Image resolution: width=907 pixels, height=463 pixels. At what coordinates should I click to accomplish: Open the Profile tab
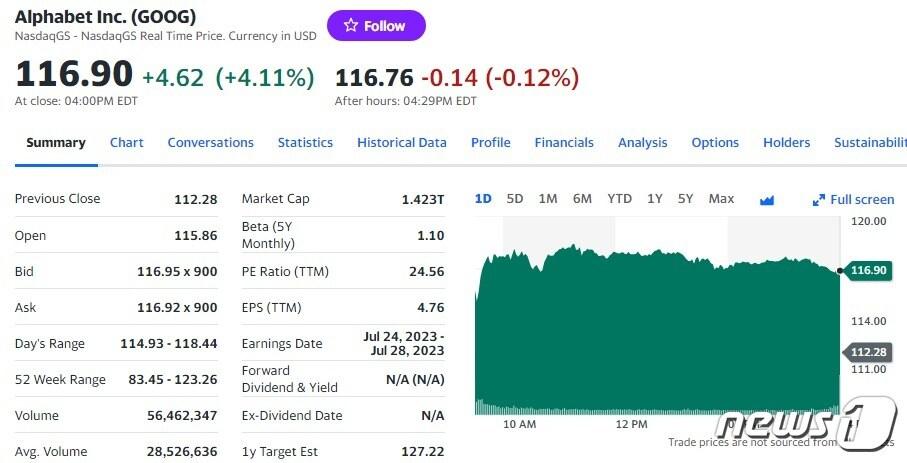click(x=491, y=143)
